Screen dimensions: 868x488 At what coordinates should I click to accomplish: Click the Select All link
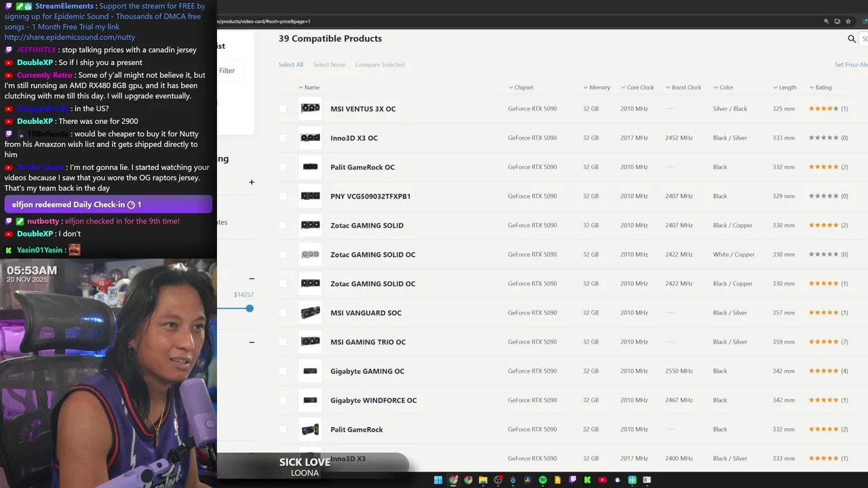(x=291, y=64)
